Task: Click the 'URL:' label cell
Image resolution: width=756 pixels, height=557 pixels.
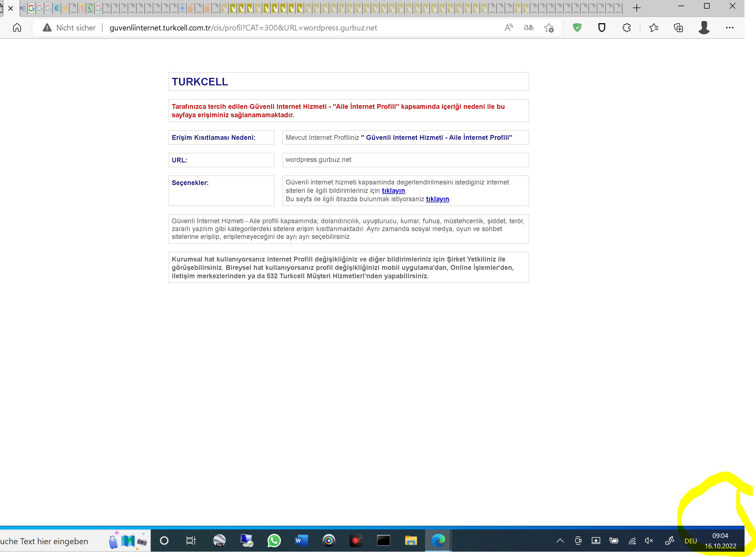Action: click(221, 160)
